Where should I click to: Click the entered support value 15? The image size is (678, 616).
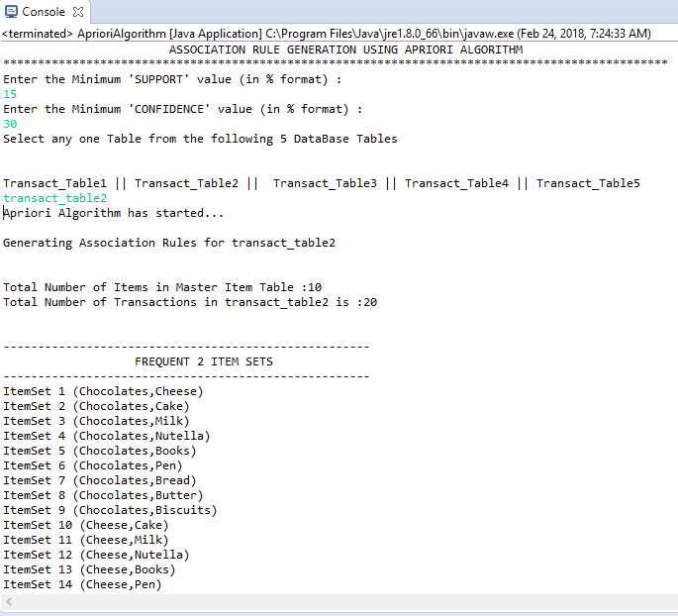point(10,94)
